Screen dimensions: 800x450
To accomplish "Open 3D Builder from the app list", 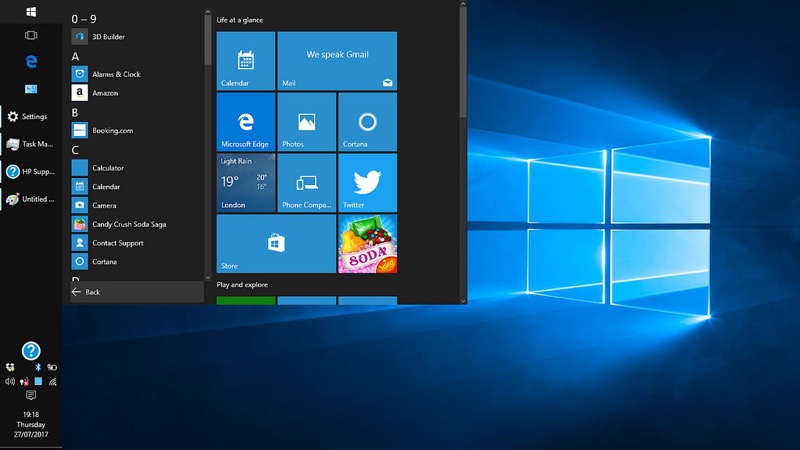I will [x=110, y=37].
